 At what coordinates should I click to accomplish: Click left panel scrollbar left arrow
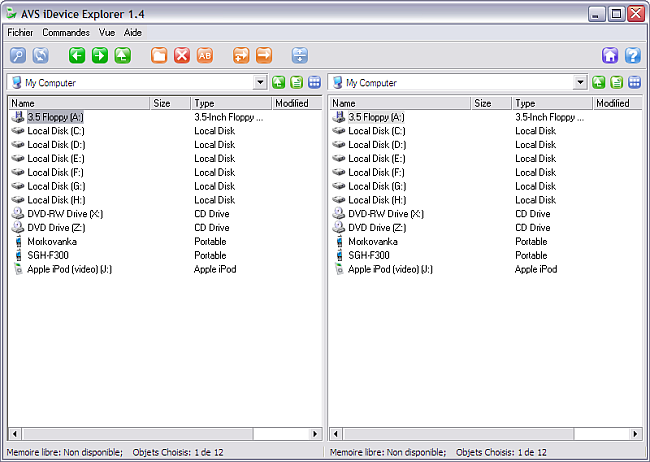(15, 434)
